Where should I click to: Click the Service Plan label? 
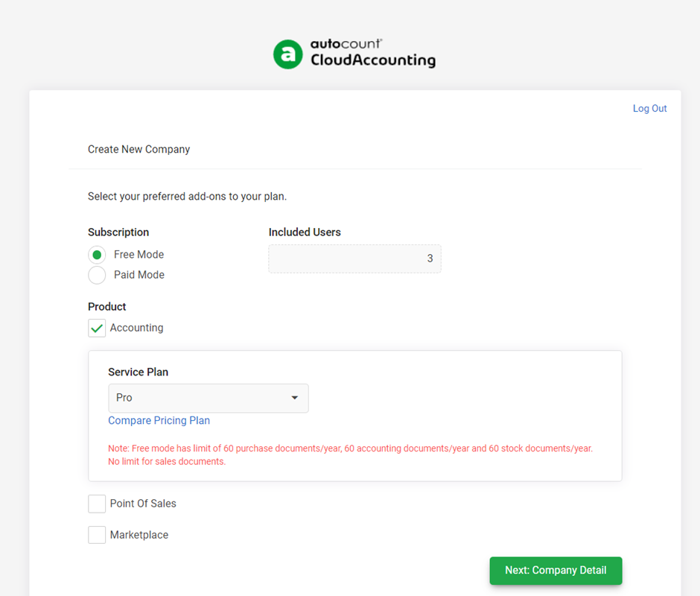pos(139,372)
